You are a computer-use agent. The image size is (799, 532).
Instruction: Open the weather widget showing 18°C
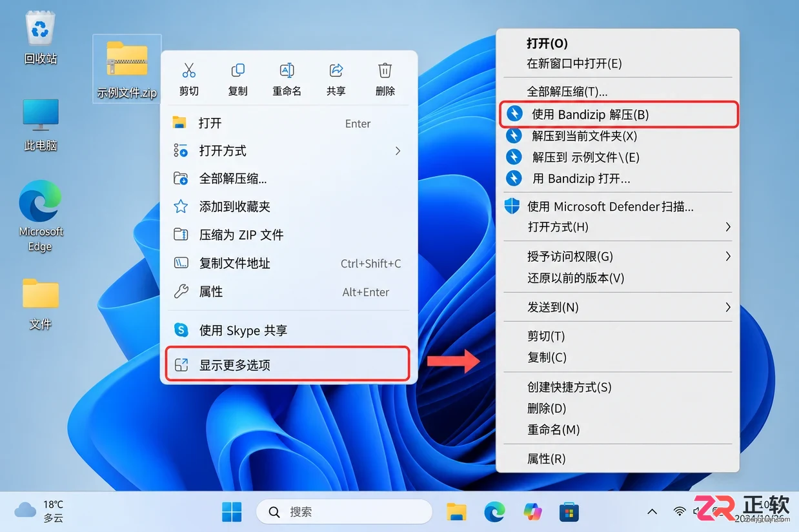[x=40, y=511]
